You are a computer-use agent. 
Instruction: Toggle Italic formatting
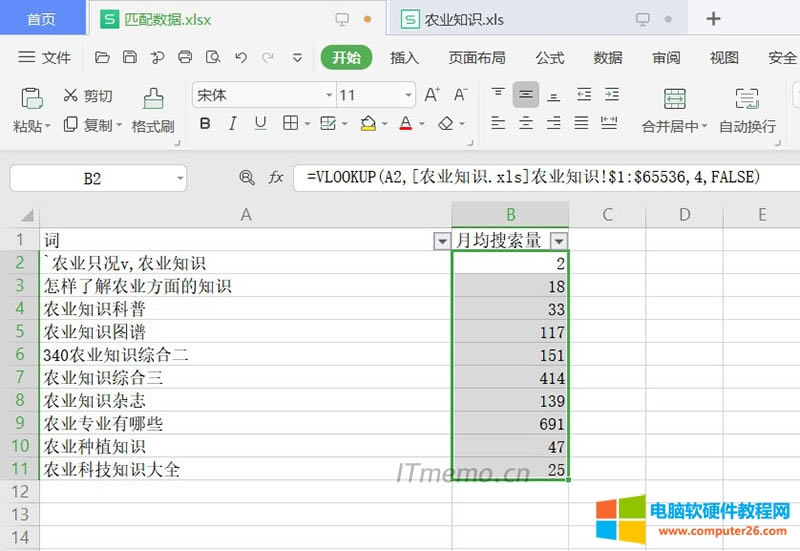(233, 124)
